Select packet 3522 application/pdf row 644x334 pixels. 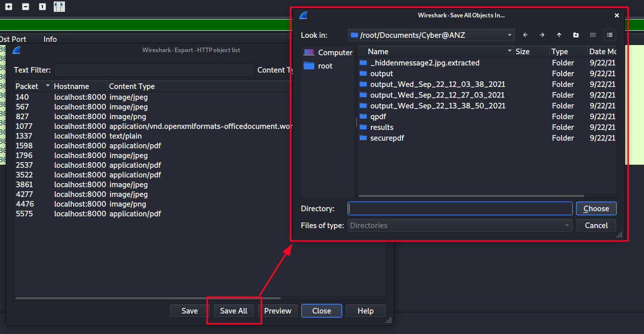pos(153,174)
